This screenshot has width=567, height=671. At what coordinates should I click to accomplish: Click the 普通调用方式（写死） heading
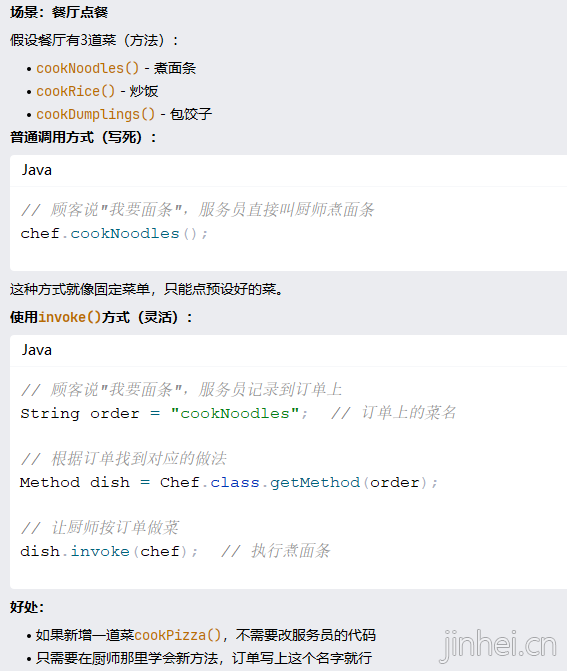tap(83, 137)
